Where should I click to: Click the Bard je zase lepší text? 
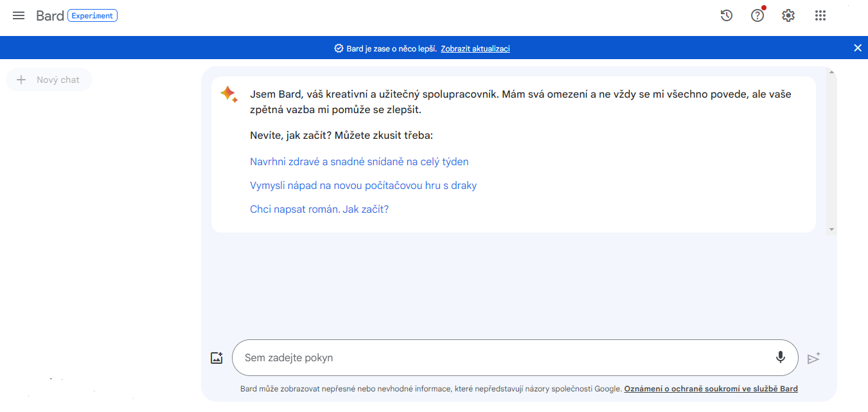pyautogui.click(x=392, y=48)
